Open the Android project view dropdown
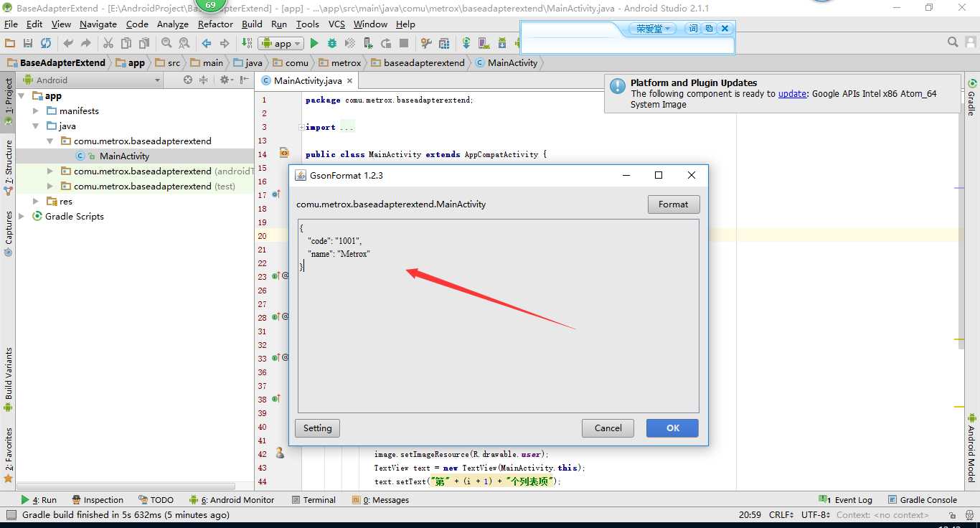 click(x=92, y=80)
